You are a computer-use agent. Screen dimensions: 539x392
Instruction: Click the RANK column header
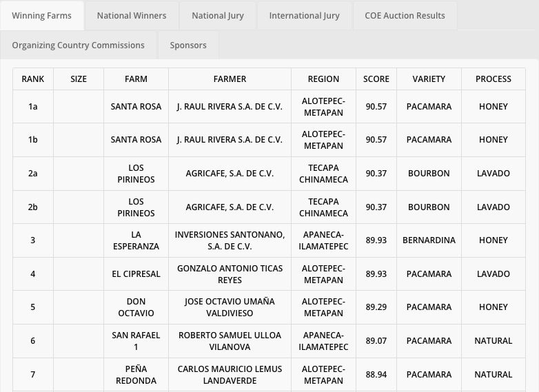pyautogui.click(x=33, y=79)
